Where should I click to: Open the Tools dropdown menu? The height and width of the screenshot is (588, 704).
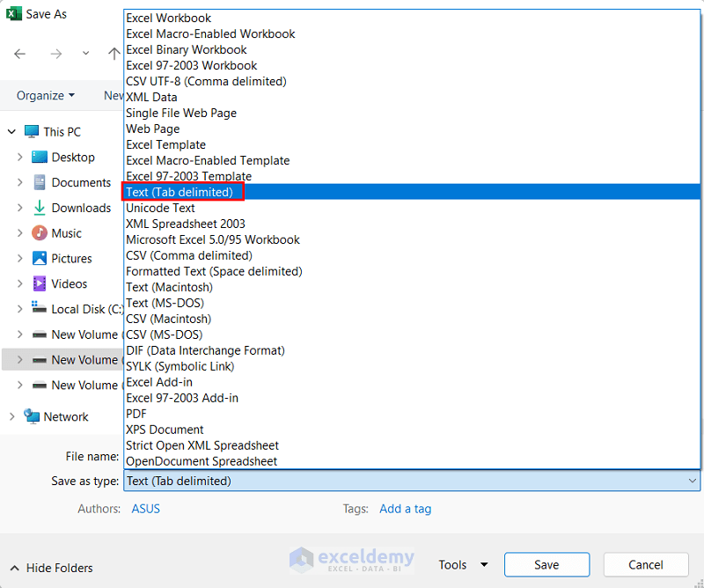pos(463,564)
